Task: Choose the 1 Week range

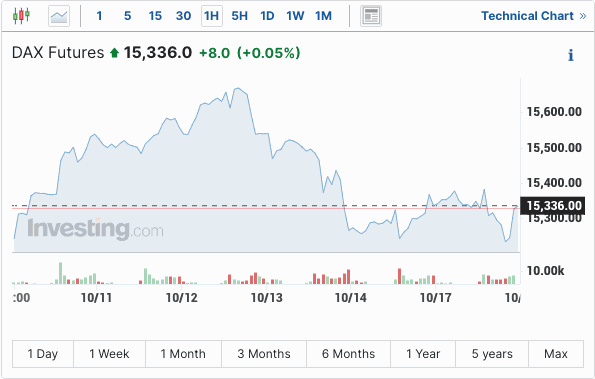Action: [109, 354]
